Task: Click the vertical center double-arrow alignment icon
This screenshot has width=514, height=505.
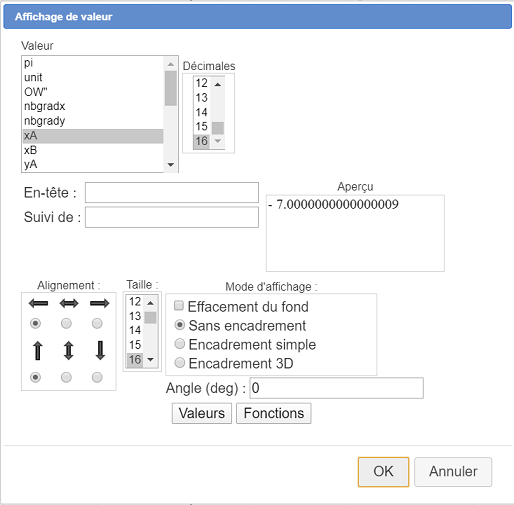Action: click(69, 351)
